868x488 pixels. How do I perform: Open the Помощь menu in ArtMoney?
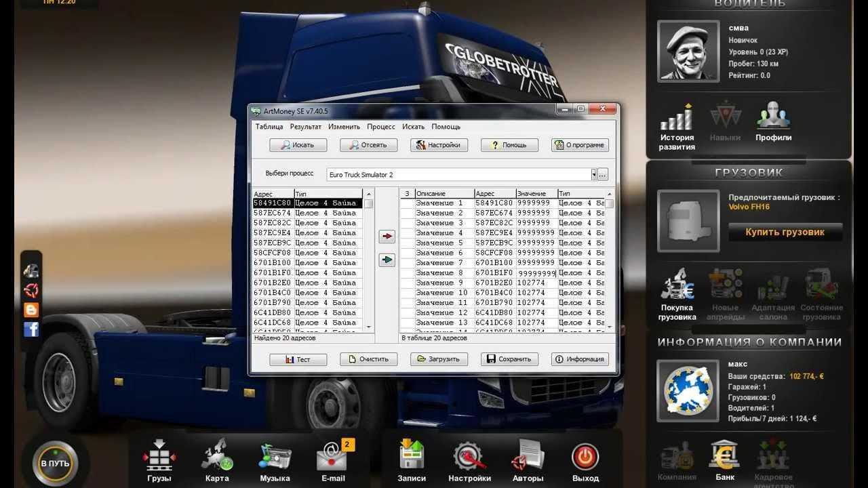(446, 127)
